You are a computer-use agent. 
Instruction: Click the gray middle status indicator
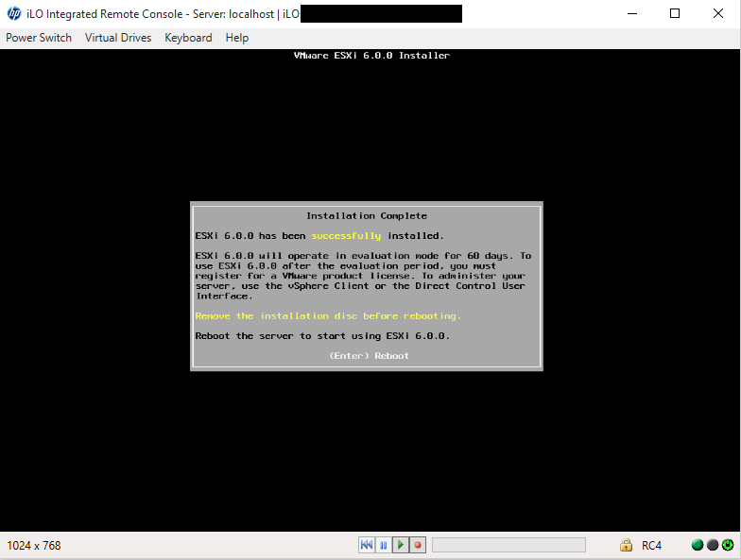713,545
